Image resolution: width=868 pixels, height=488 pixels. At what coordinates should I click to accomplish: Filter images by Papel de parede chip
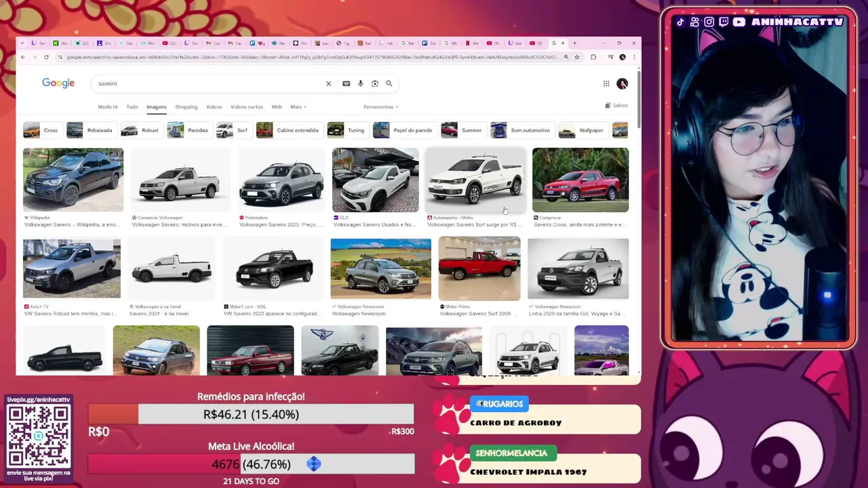pos(404,130)
